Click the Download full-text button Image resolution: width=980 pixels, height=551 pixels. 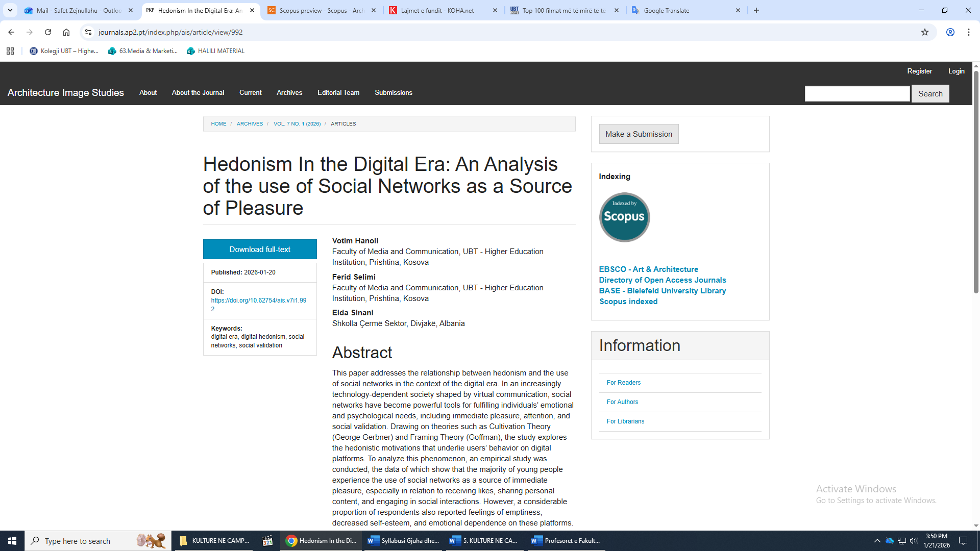coord(259,249)
